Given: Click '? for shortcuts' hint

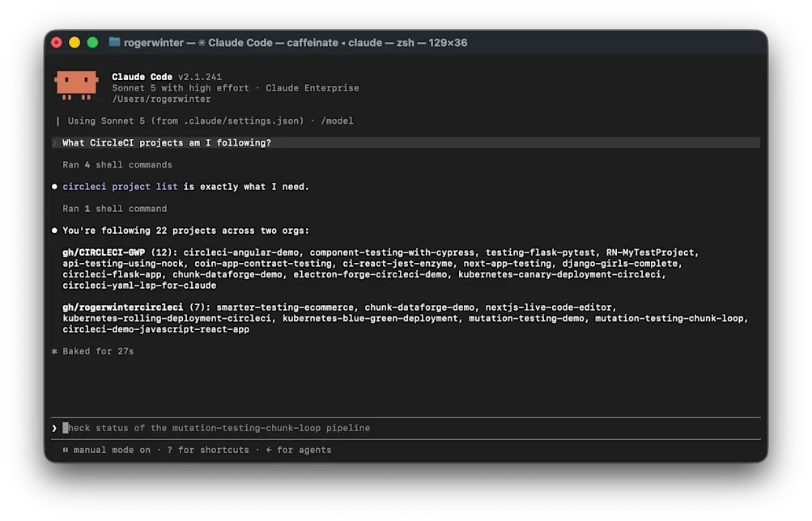Looking at the screenshot, I should click(x=208, y=450).
